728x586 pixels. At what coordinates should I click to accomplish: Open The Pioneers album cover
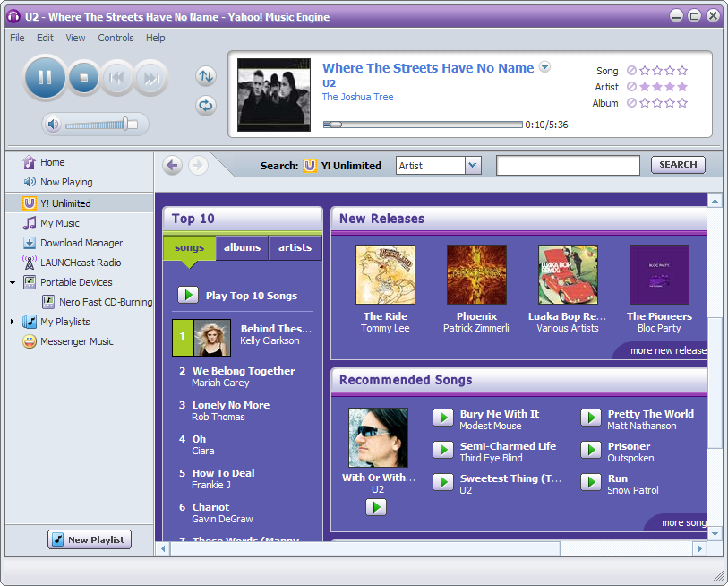point(659,275)
